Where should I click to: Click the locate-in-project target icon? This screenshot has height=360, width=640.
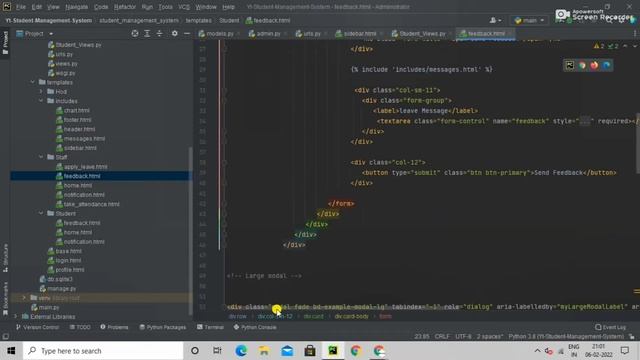[135, 33]
